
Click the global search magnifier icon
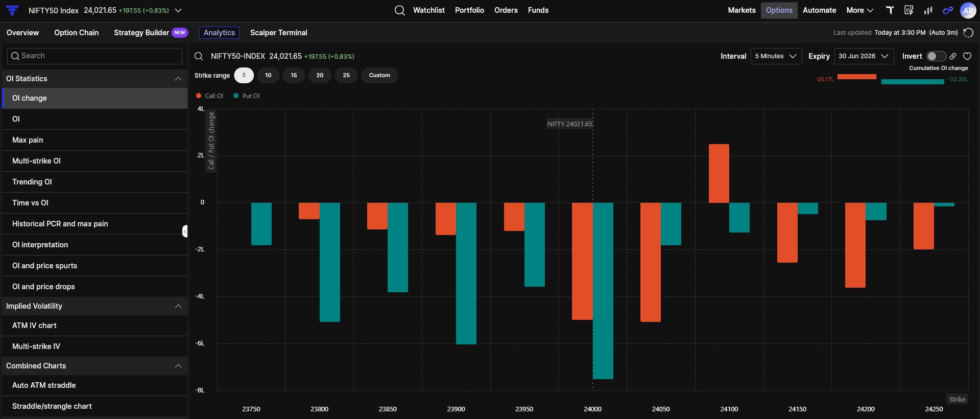pyautogui.click(x=400, y=10)
